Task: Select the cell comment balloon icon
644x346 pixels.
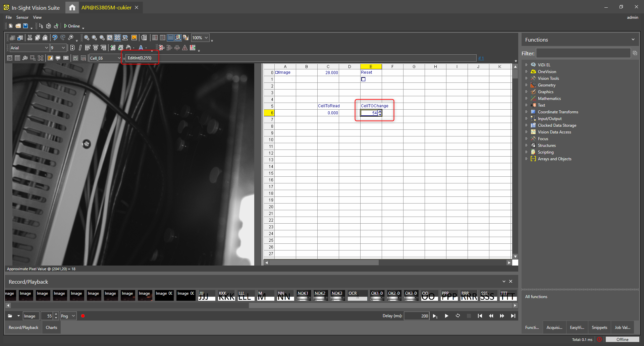Action: pos(58,58)
